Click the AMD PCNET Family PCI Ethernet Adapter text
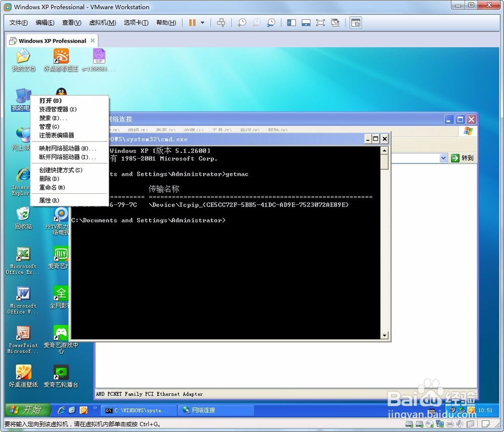The image size is (504, 432). 149,394
